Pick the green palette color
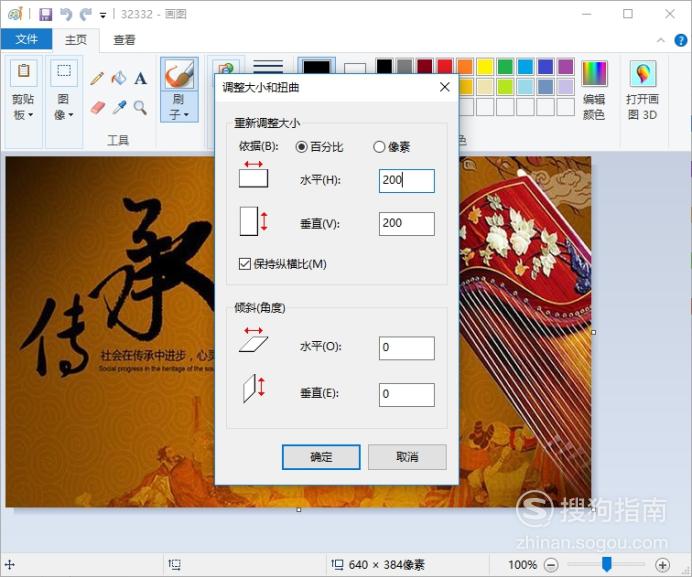Image resolution: width=692 pixels, height=577 pixels. click(505, 67)
